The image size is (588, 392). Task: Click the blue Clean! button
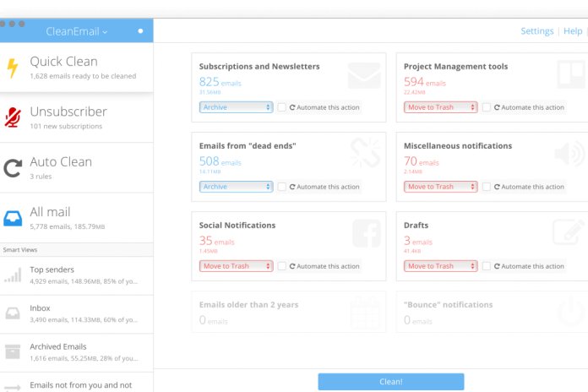391,382
